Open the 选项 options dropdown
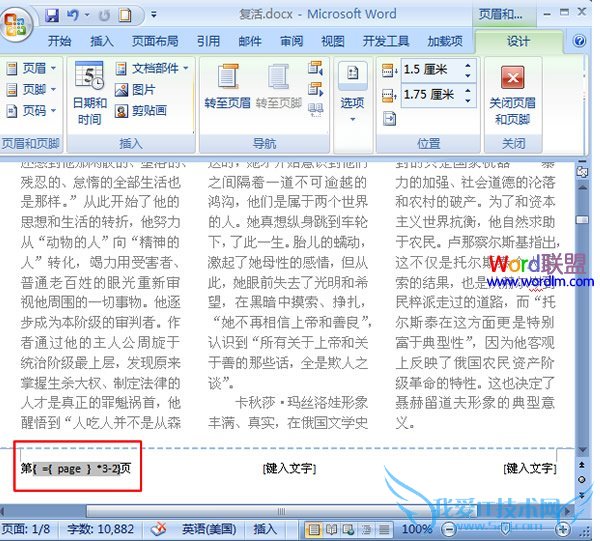Image resolution: width=600 pixels, height=541 pixels. (x=352, y=92)
